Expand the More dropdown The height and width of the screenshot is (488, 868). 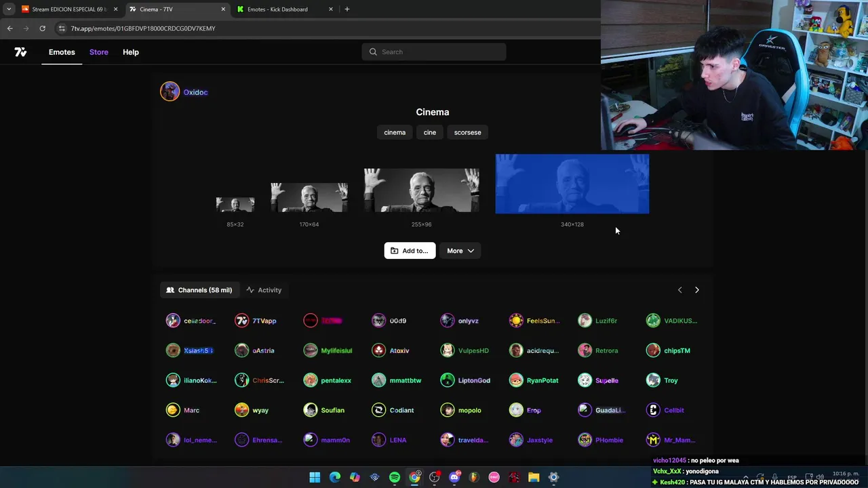click(460, 251)
